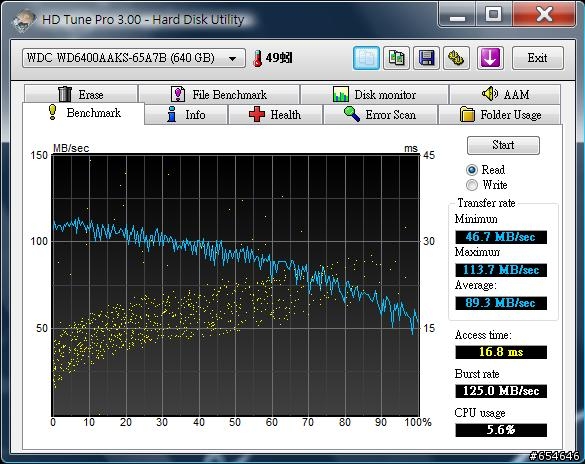
Task: Start the benchmark with the Start button
Action: [503, 145]
